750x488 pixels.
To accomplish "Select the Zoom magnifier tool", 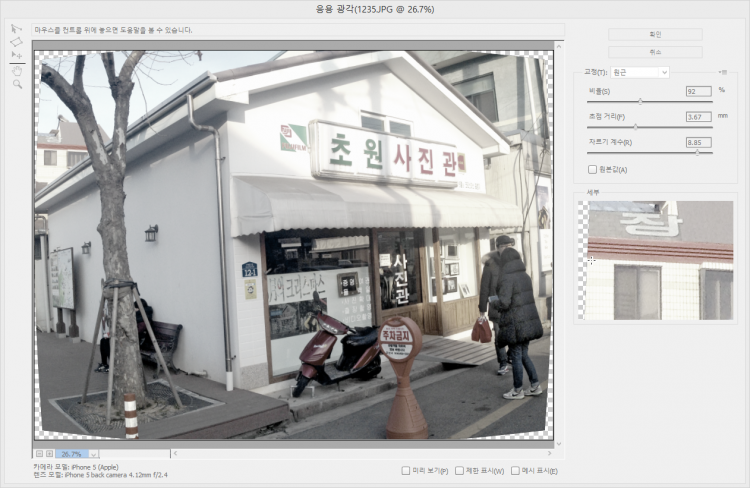I will pyautogui.click(x=16, y=85).
